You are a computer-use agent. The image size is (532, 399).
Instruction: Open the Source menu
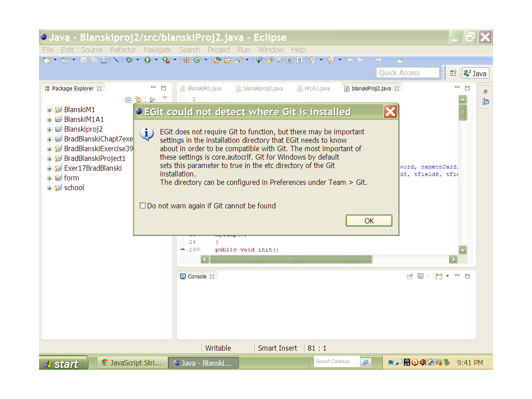[92, 50]
